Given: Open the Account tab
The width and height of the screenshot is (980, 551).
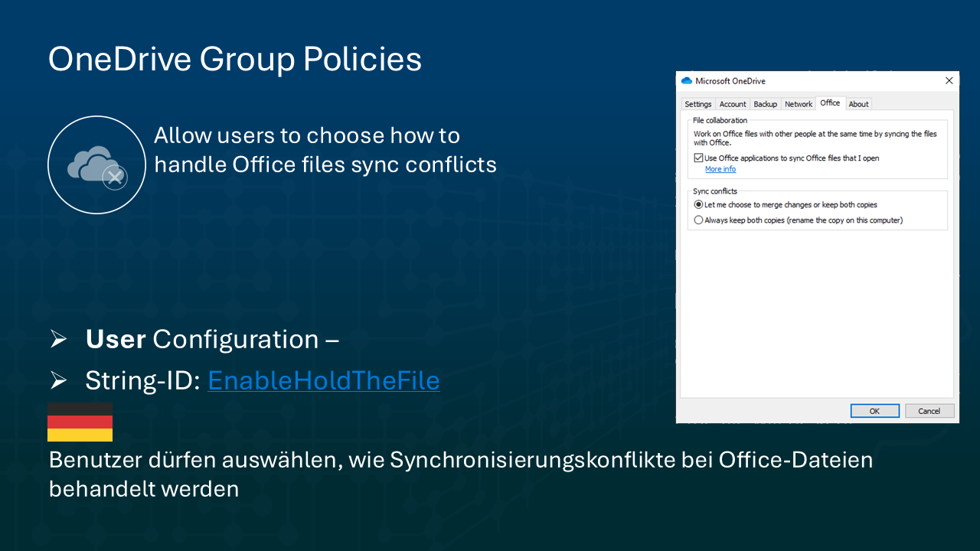Looking at the screenshot, I should pos(732,104).
